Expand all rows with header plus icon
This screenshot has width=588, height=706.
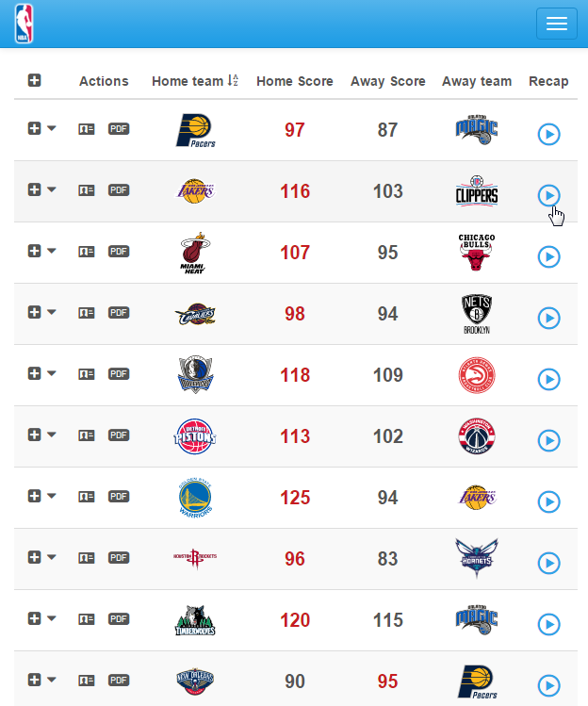34,81
